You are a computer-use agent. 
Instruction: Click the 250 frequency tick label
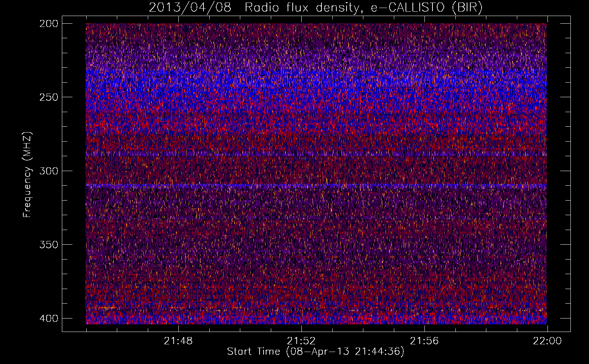48,97
